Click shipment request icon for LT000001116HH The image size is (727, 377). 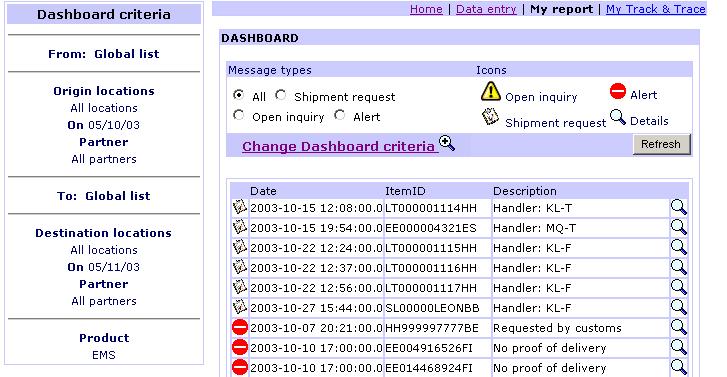240,267
